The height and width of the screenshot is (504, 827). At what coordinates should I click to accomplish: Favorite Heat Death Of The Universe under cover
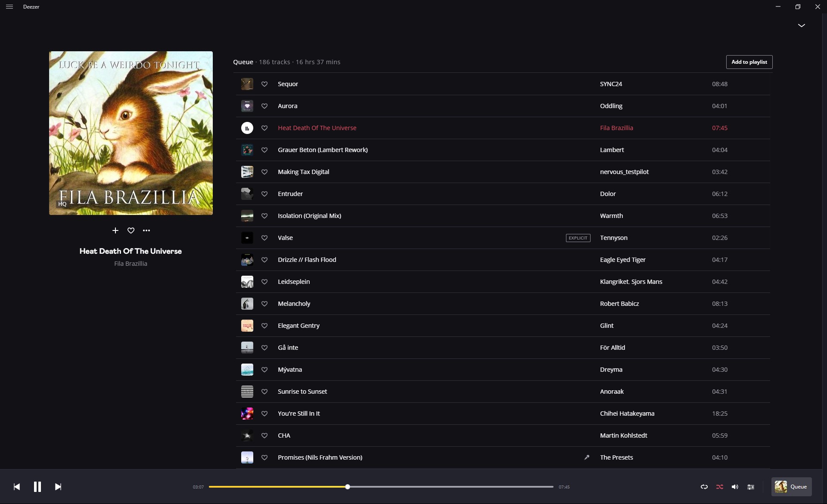click(131, 230)
